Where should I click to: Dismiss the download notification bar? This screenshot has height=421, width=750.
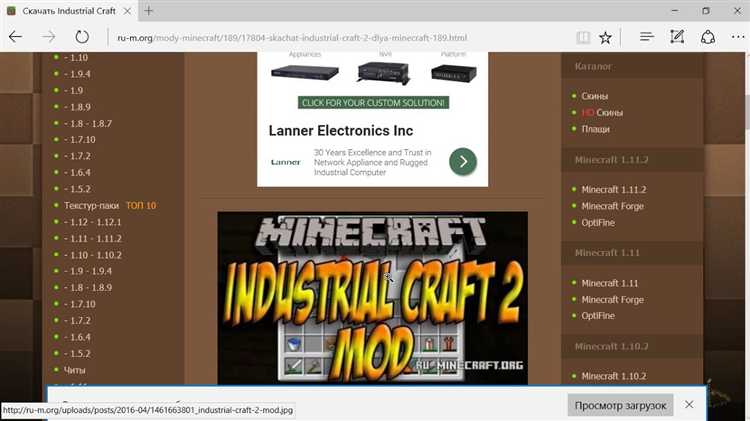point(689,405)
